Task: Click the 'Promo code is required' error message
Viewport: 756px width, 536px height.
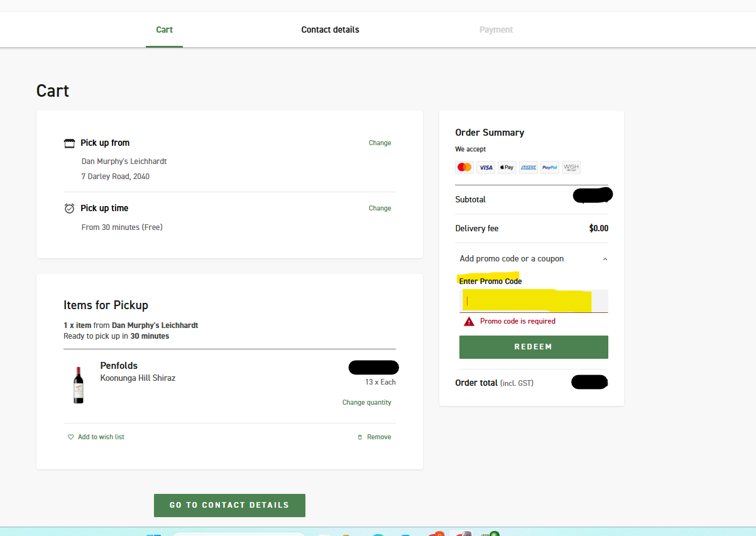Action: (x=518, y=321)
